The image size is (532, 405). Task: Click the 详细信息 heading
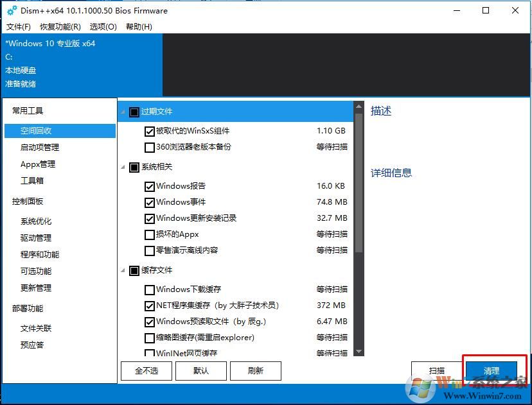[391, 173]
